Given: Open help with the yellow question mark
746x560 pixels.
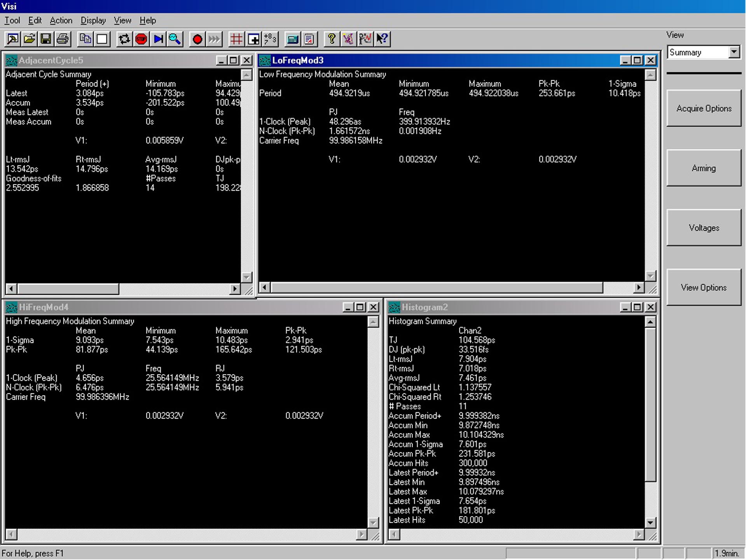Looking at the screenshot, I should pyautogui.click(x=332, y=39).
